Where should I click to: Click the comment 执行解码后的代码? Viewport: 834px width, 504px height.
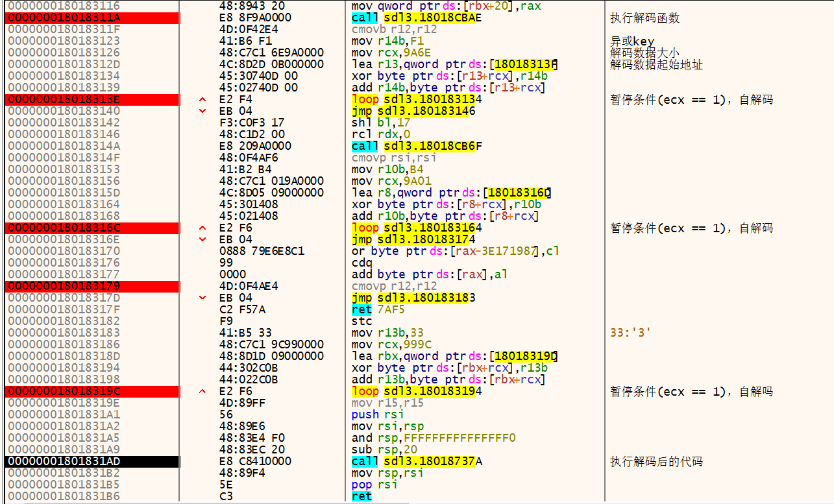656,461
